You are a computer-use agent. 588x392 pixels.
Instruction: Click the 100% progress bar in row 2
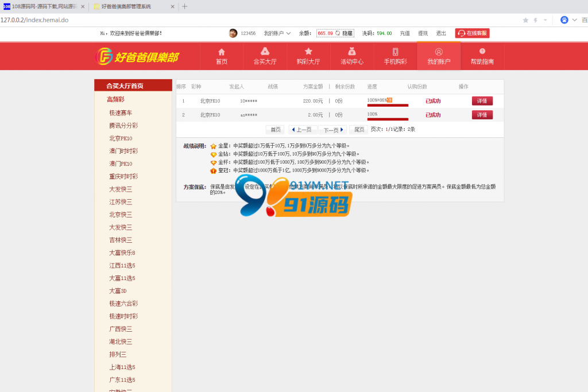tap(388, 119)
